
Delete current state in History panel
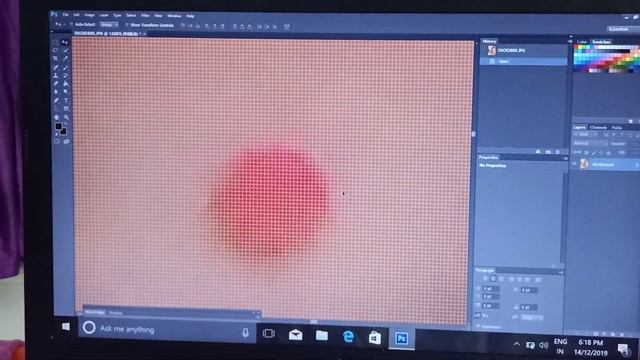(558, 152)
